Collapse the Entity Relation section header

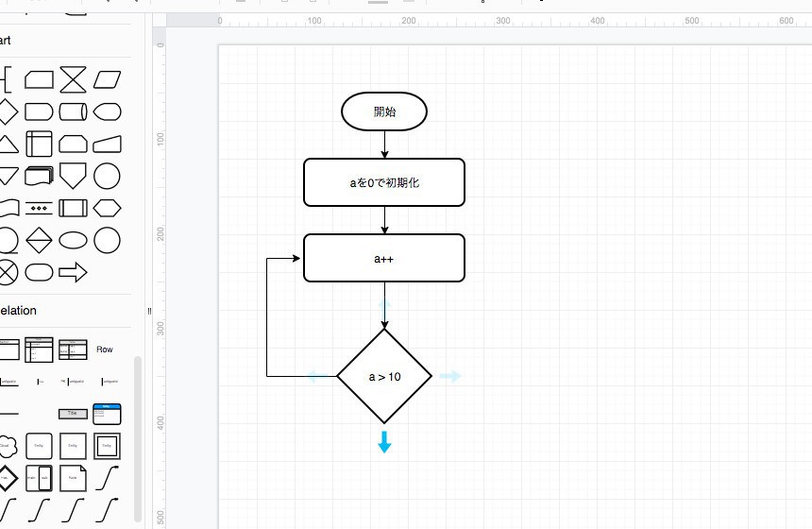pyautogui.click(x=65, y=311)
